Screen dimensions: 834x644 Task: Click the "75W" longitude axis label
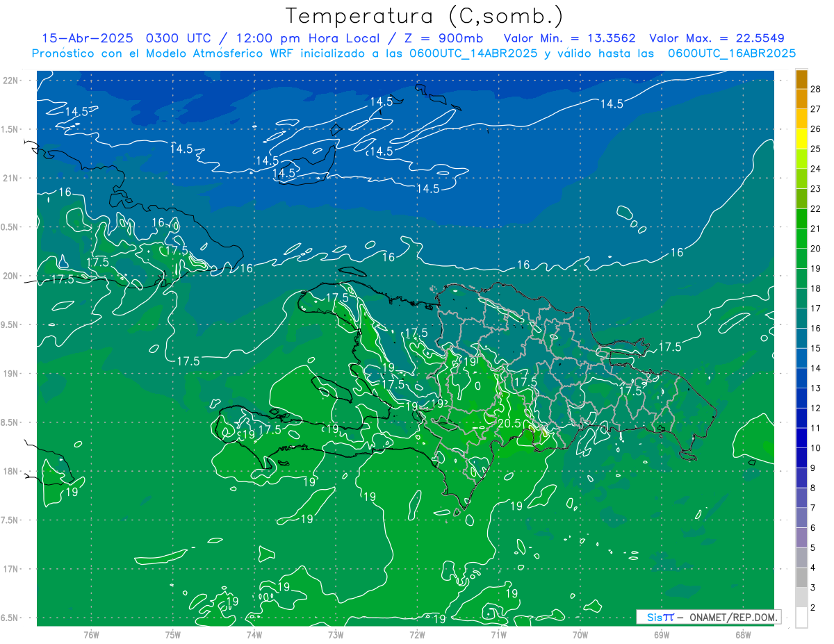tap(173, 635)
